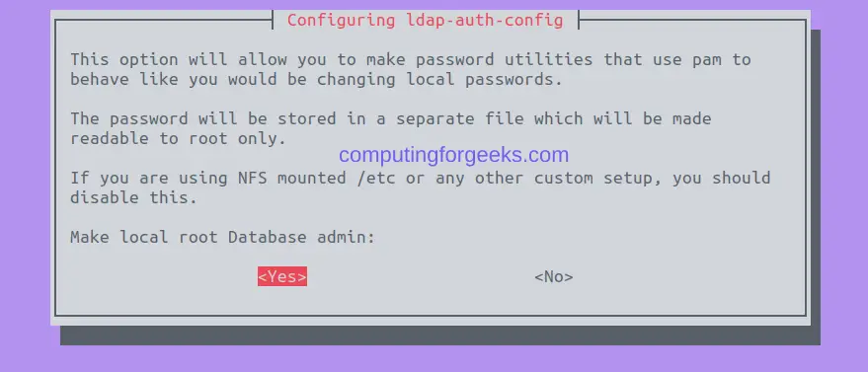Viewport: 868px width, 372px height.
Task: Choose the <No> option
Action: (x=554, y=276)
